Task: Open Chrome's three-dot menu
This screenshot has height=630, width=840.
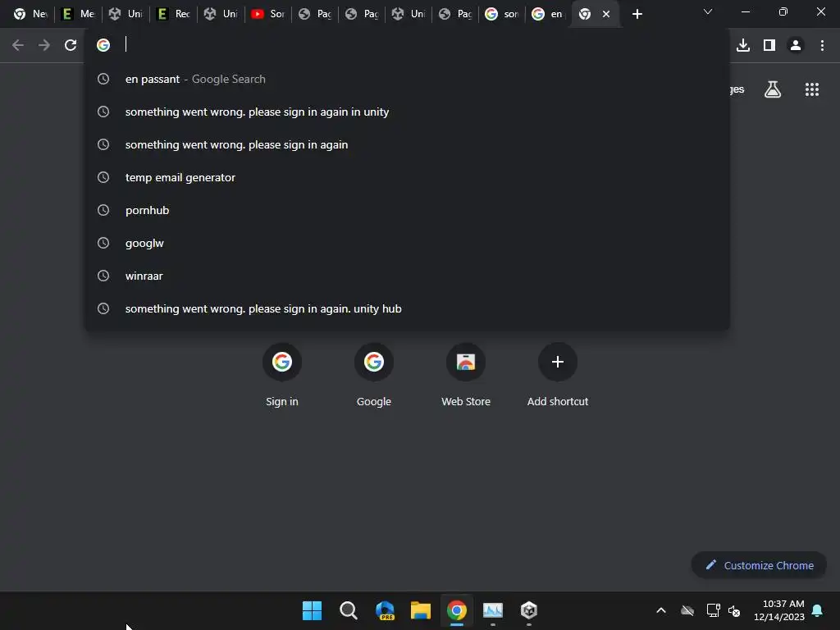Action: pyautogui.click(x=822, y=45)
